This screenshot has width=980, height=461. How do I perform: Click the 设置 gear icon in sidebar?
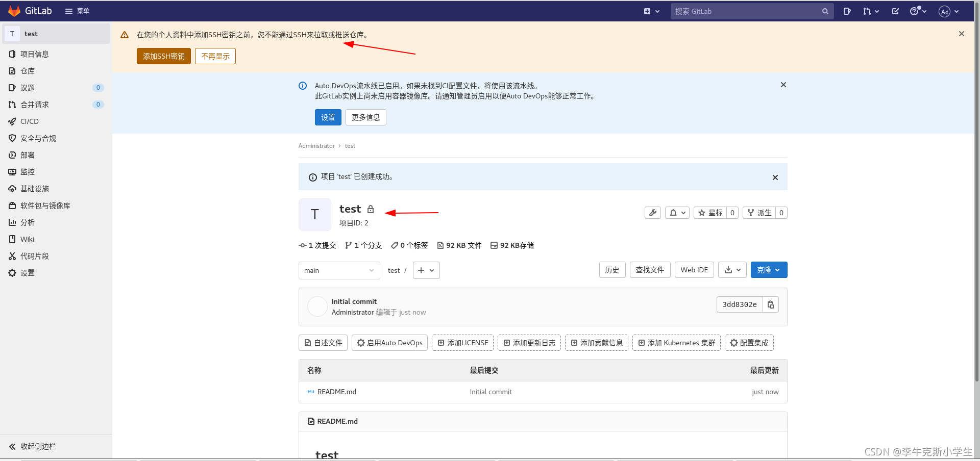(12, 273)
